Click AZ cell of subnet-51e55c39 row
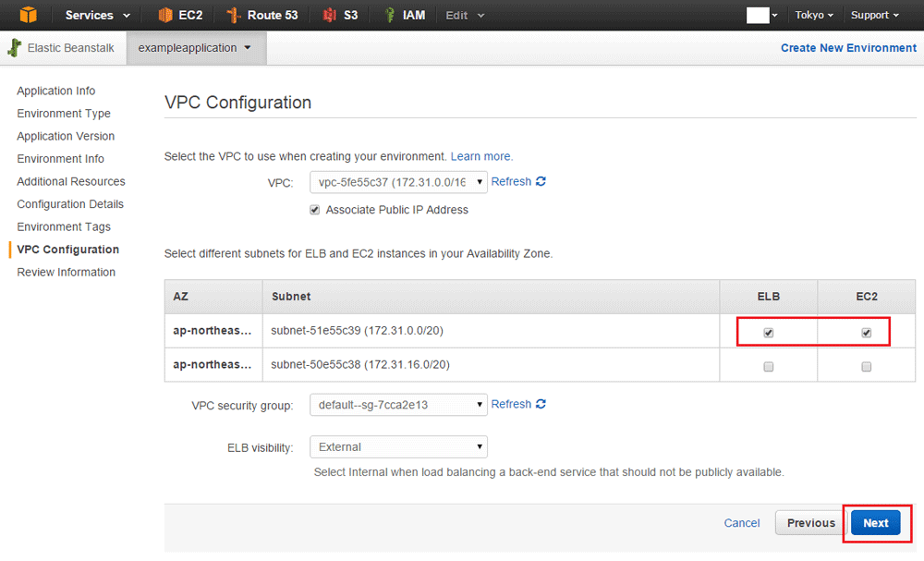This screenshot has height=561, width=924. pyautogui.click(x=213, y=331)
